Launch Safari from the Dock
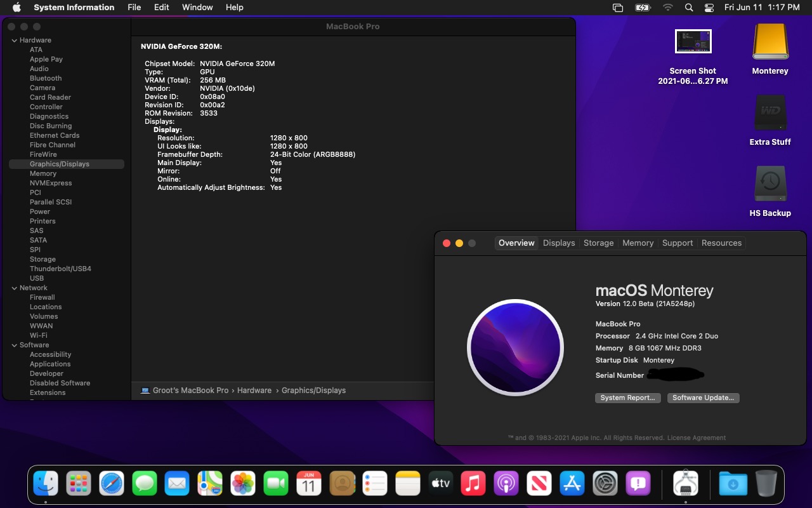Screen dimensions: 812x508 click(x=112, y=484)
